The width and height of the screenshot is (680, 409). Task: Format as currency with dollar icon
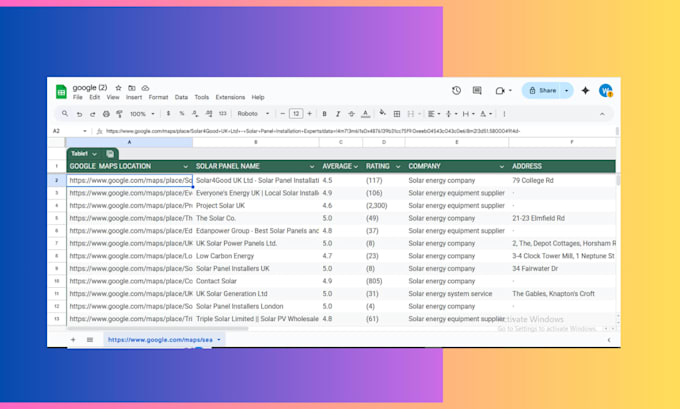click(x=168, y=114)
